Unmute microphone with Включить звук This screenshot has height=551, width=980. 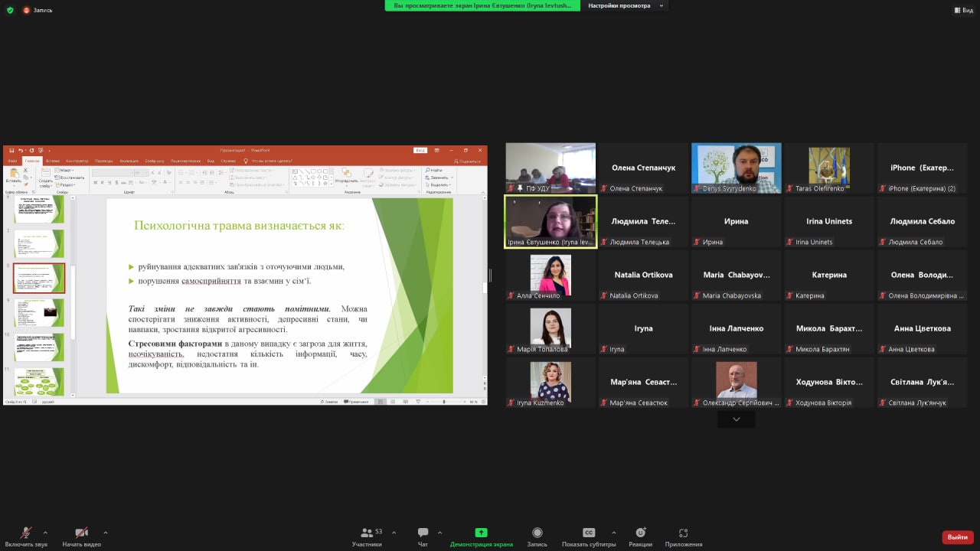[26, 536]
